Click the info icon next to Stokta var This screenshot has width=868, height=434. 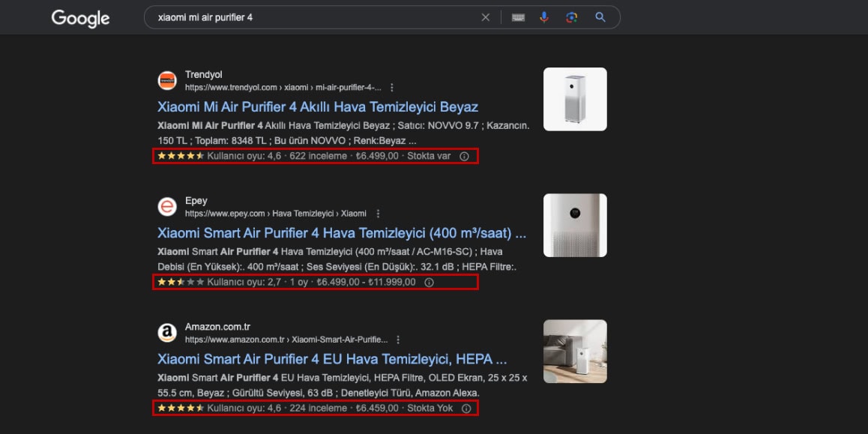point(465,156)
